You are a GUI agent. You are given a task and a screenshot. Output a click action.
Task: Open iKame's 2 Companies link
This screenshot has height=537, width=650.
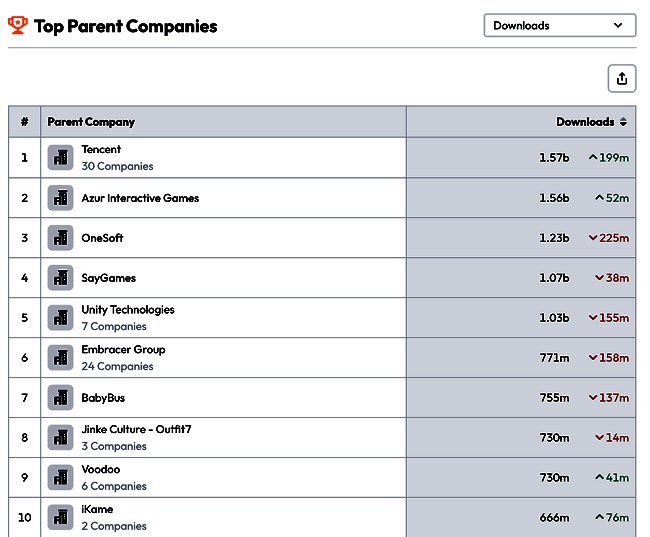point(114,526)
